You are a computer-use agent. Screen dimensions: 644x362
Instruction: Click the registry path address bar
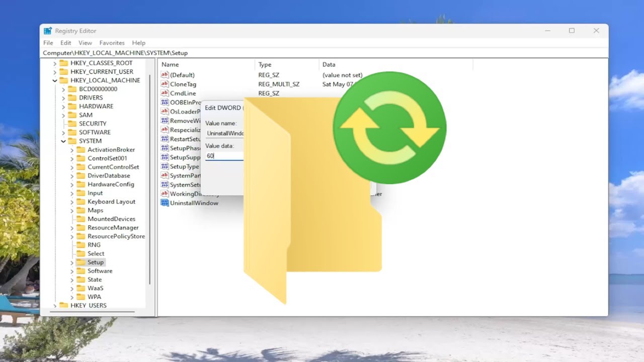pyautogui.click(x=324, y=53)
